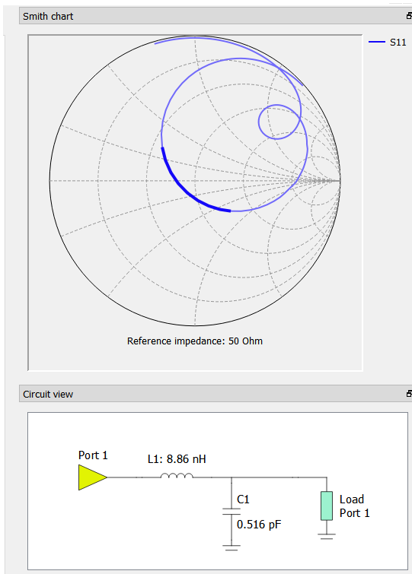Click the ground symbol under the Load
Viewport: 418px width, 581px height.
[x=326, y=536]
